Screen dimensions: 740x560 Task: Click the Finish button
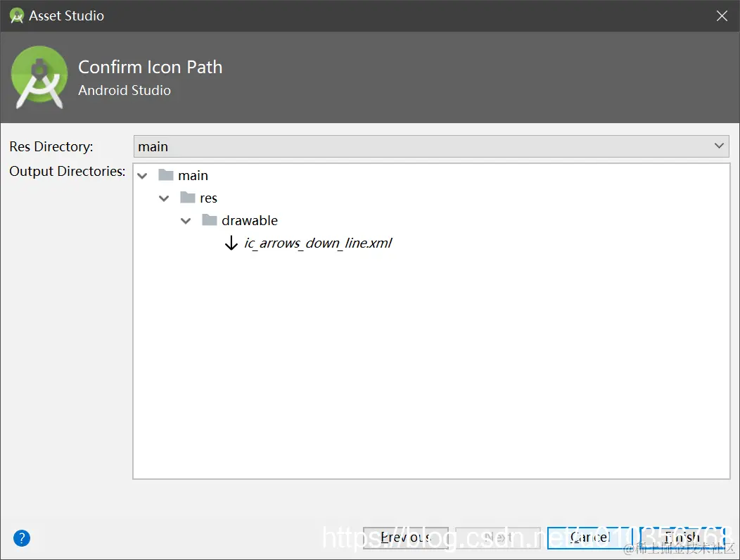(x=682, y=537)
